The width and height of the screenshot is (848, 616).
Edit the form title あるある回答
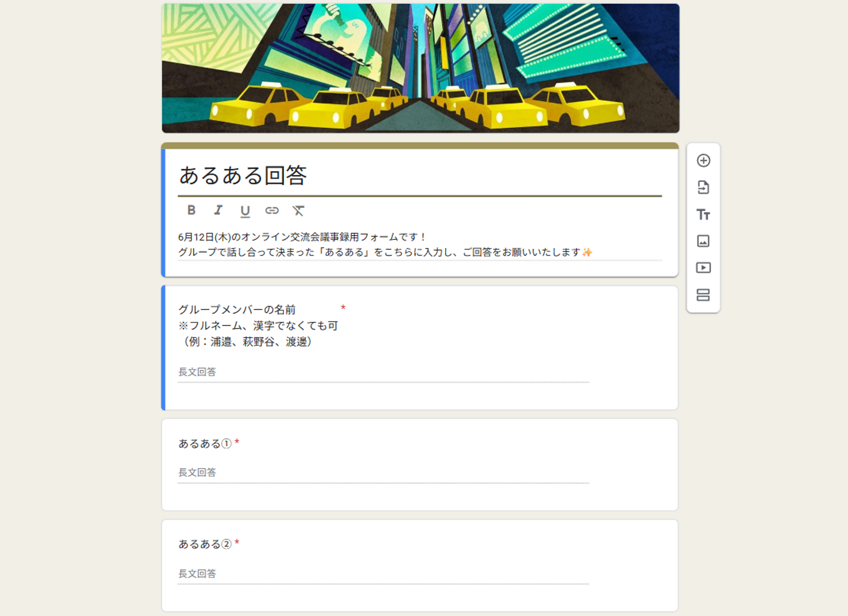click(x=420, y=175)
